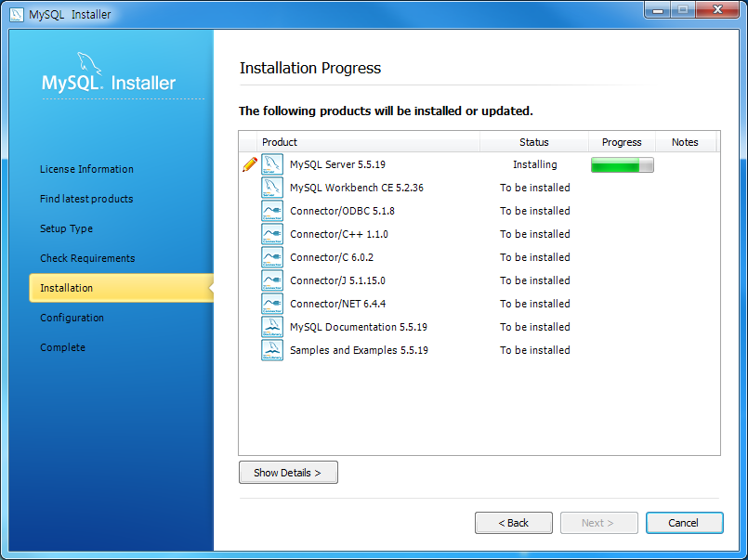Click the Notes column header

[686, 142]
